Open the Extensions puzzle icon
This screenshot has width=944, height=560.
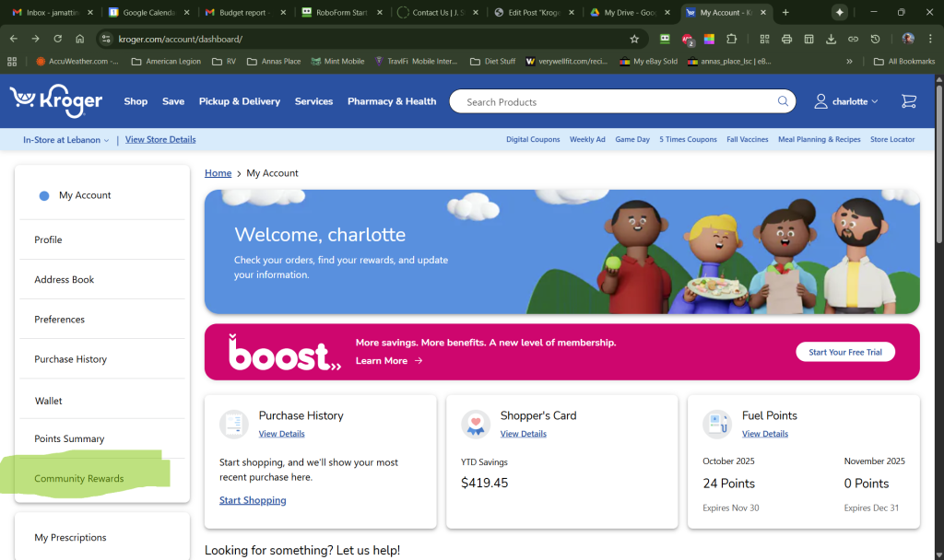[x=732, y=40]
